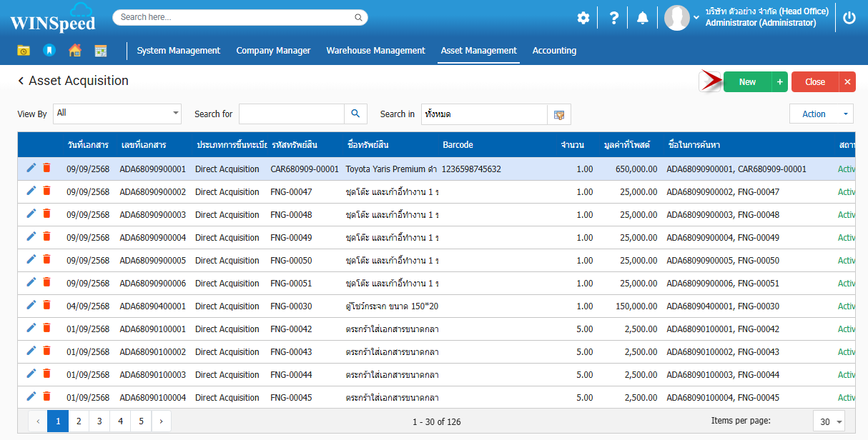Open the Accounting menu
The height and width of the screenshot is (440, 868).
[x=554, y=51]
